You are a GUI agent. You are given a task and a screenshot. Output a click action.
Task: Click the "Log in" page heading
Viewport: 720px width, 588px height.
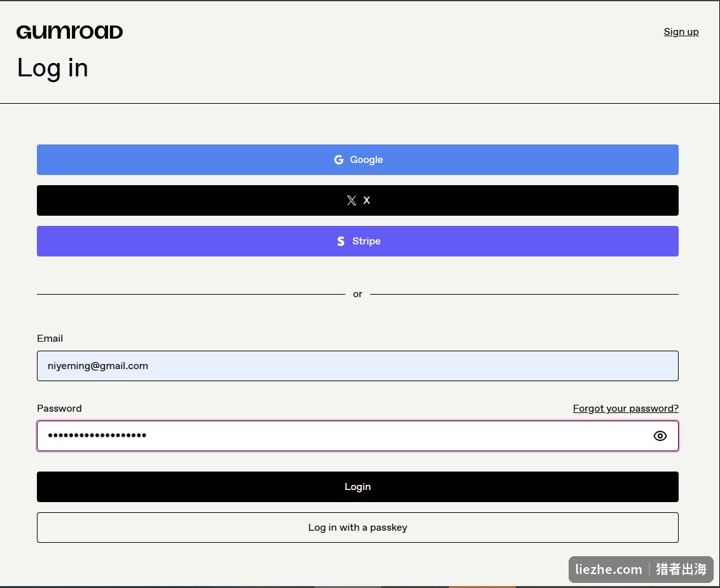point(52,68)
